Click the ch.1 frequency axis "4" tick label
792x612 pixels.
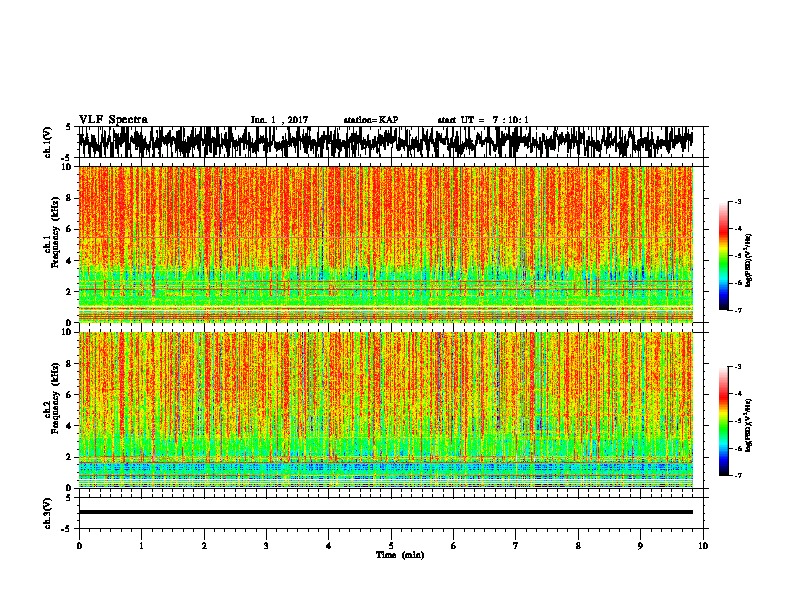coord(70,261)
